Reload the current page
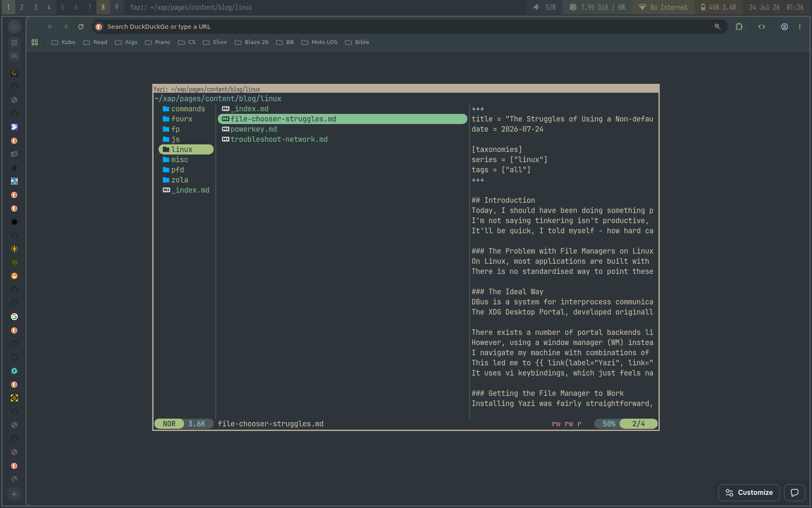 [81, 27]
